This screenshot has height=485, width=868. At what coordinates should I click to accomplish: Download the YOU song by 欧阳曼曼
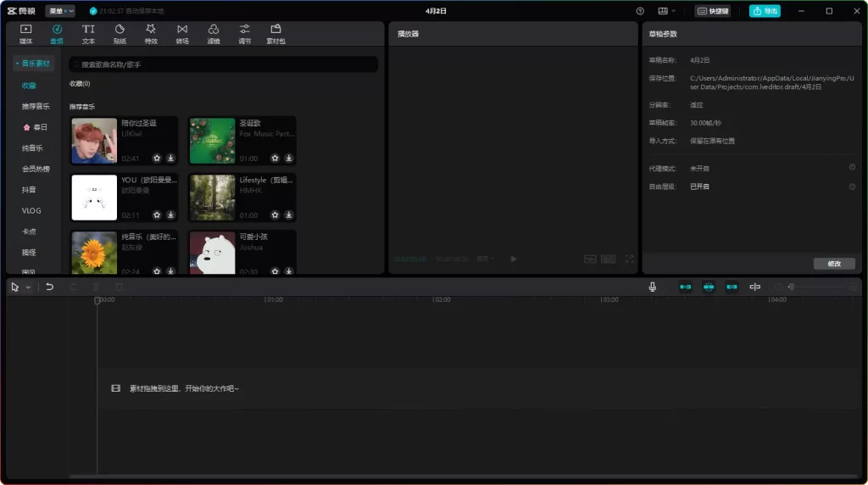click(171, 215)
